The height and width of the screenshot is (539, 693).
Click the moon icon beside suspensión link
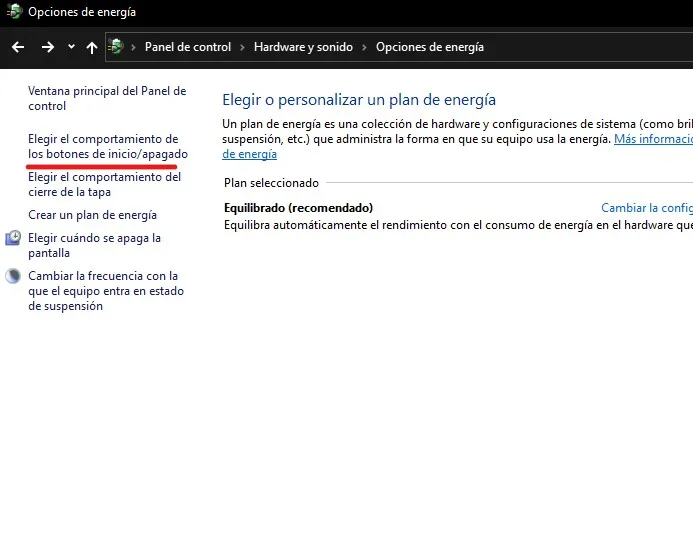click(x=13, y=276)
